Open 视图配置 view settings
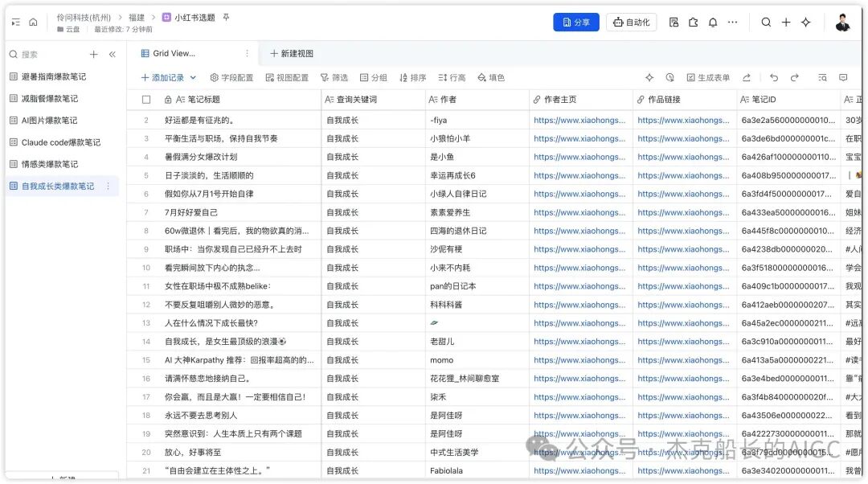The image size is (868, 484). [287, 77]
